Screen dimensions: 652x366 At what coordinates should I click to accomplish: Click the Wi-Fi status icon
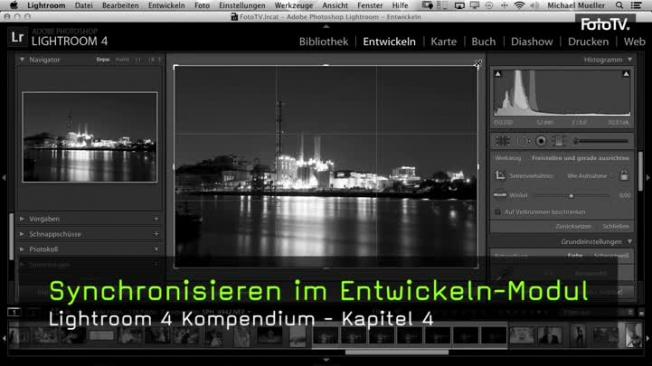(519, 5)
